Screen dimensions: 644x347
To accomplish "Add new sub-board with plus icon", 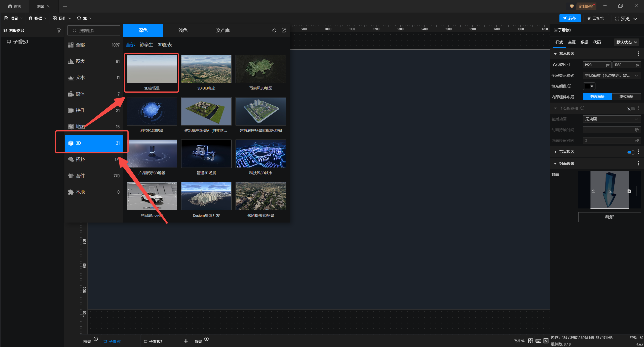I will [x=186, y=341].
